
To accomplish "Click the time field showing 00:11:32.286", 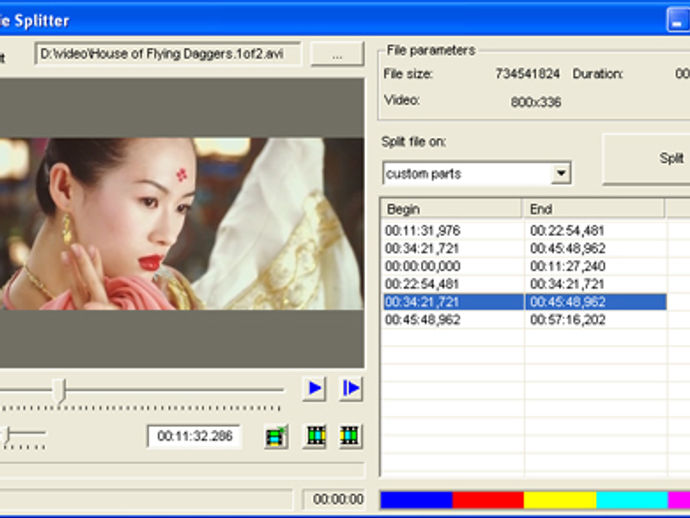I will [x=194, y=436].
